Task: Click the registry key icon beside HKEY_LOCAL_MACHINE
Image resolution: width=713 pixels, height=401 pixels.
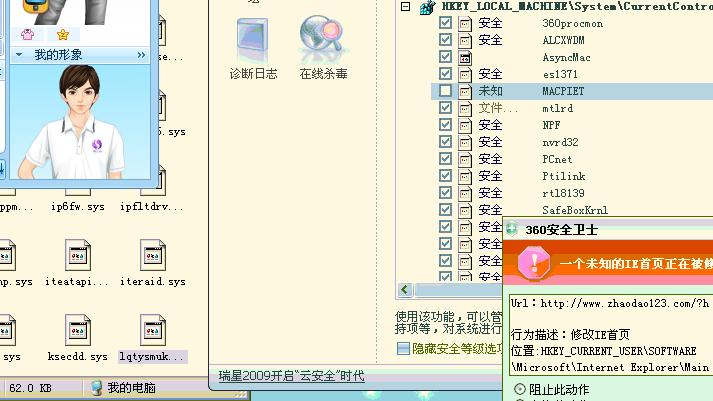Action: pyautogui.click(x=427, y=7)
